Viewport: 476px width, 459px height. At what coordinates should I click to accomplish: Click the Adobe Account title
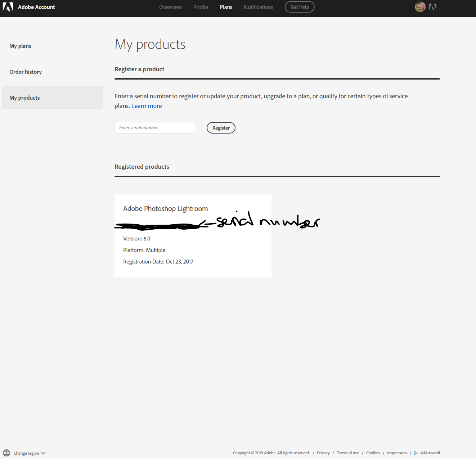36,7
